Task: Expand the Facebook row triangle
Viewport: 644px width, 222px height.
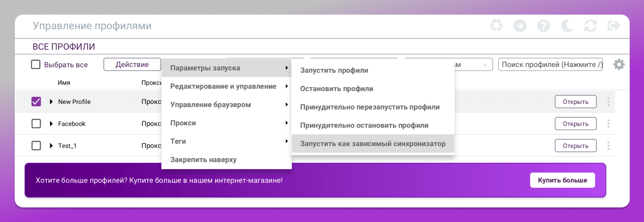Action: point(51,124)
